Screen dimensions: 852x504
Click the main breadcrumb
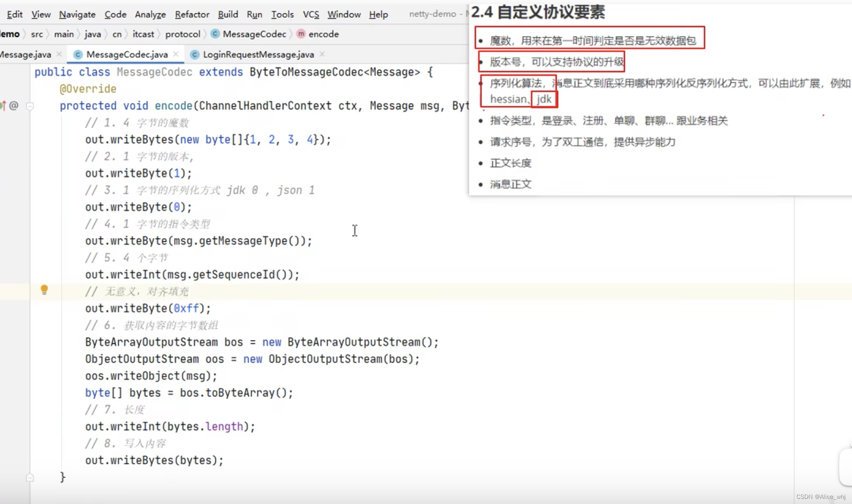(64, 34)
